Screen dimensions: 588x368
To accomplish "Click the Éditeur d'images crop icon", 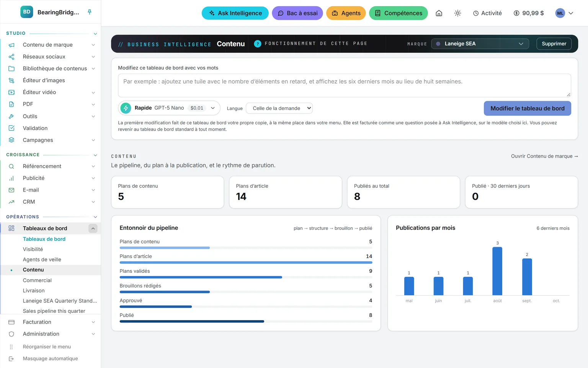I will click(x=11, y=80).
